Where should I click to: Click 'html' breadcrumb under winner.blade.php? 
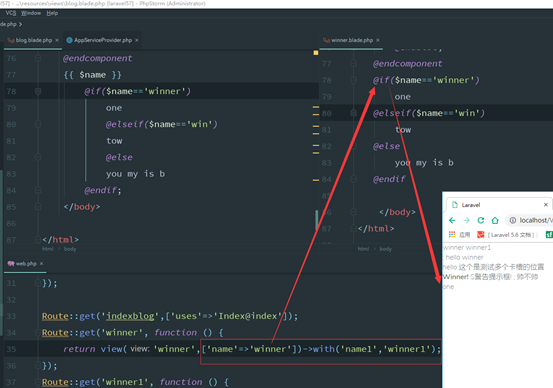click(x=363, y=249)
